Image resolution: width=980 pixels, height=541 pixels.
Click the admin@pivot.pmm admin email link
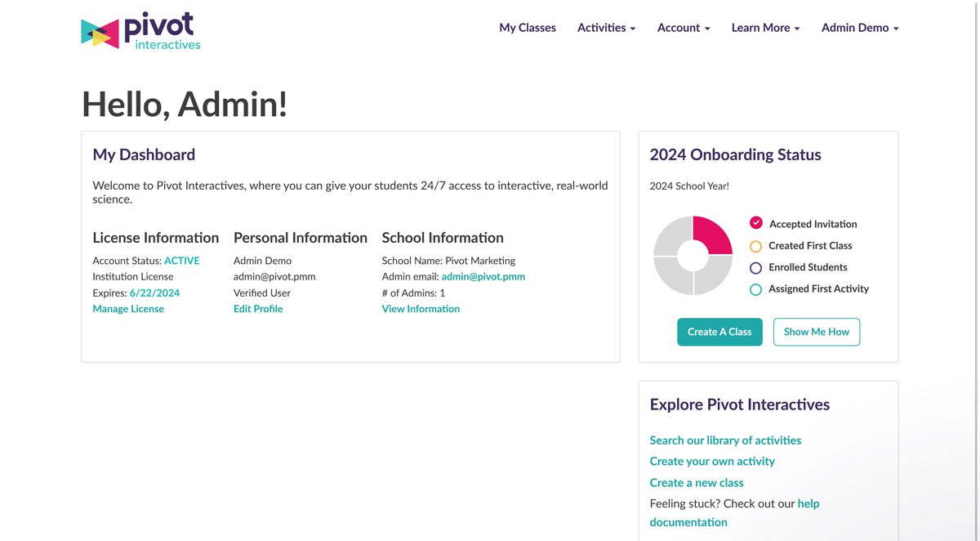coord(483,276)
